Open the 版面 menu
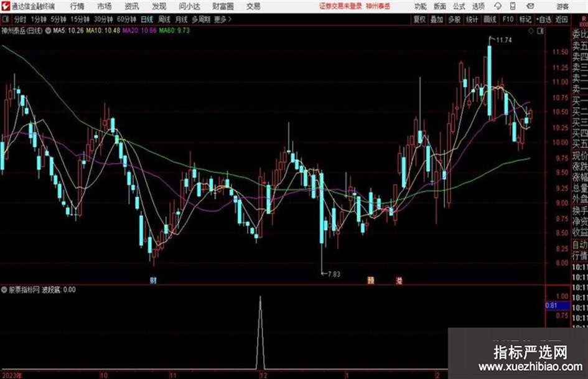The height and width of the screenshot is (379, 588). (439, 6)
